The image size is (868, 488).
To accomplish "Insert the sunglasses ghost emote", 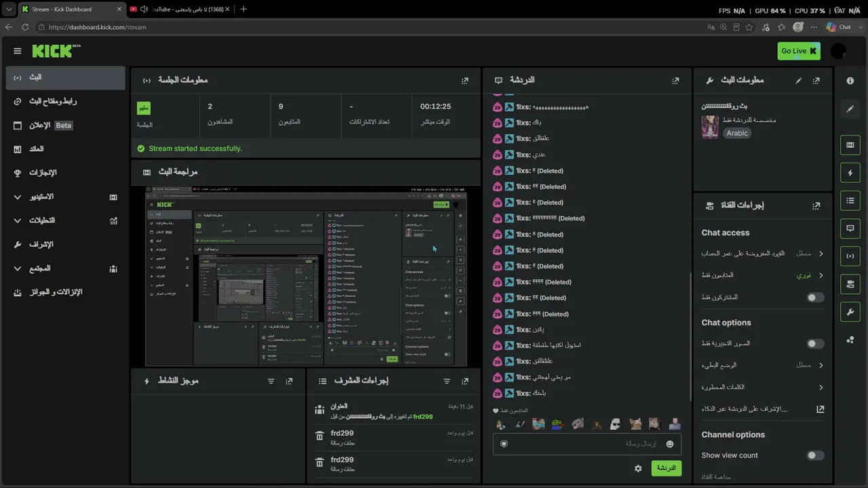I will click(x=616, y=424).
